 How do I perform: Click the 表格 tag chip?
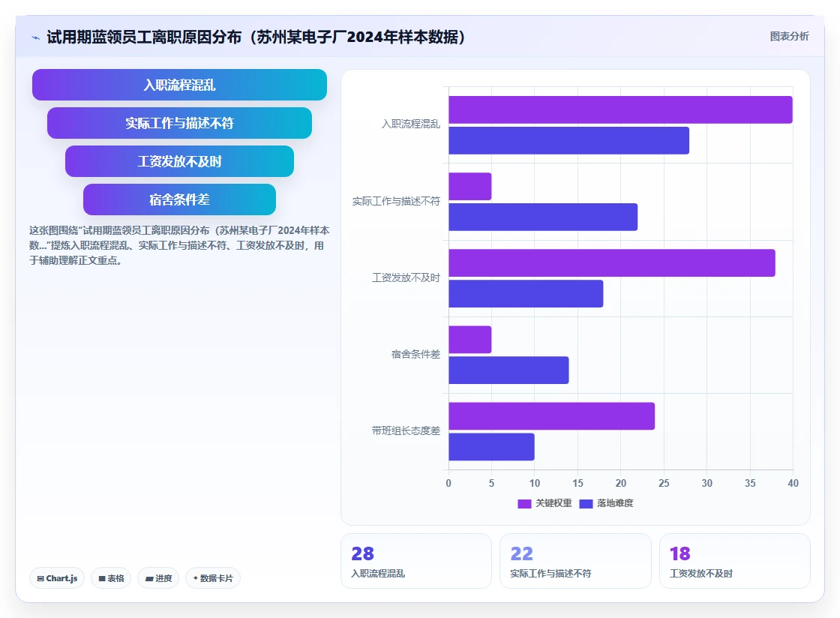111,578
